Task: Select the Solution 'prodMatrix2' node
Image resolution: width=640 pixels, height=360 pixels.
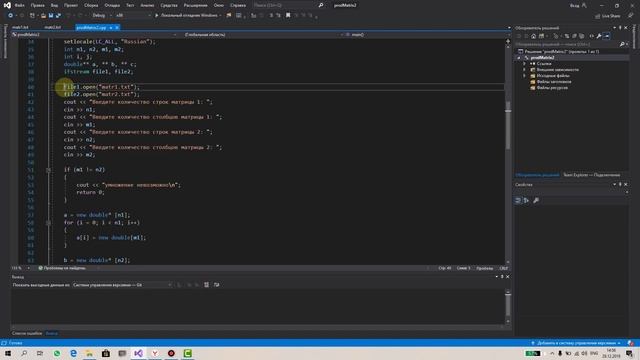Action: click(561, 51)
